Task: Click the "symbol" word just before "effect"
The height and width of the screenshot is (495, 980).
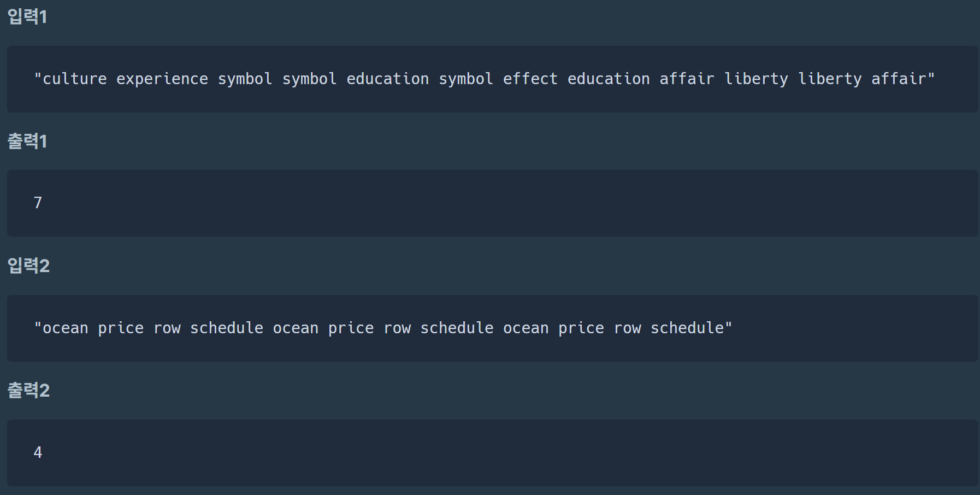Action: pos(466,79)
